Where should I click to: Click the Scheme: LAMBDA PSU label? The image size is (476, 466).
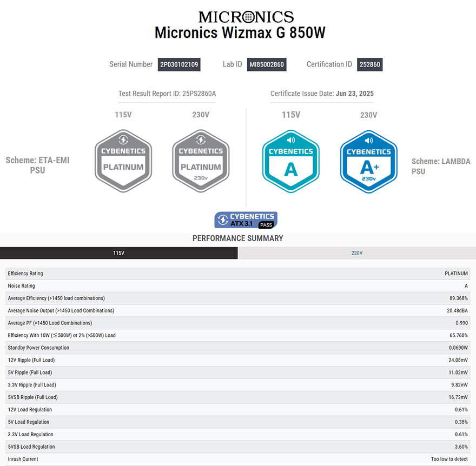(441, 166)
